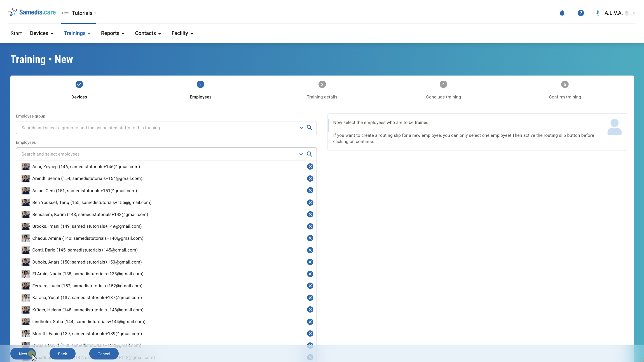This screenshot has width=644, height=362.
Task: Remove El Amin, Nadia from the list
Action: [310, 274]
